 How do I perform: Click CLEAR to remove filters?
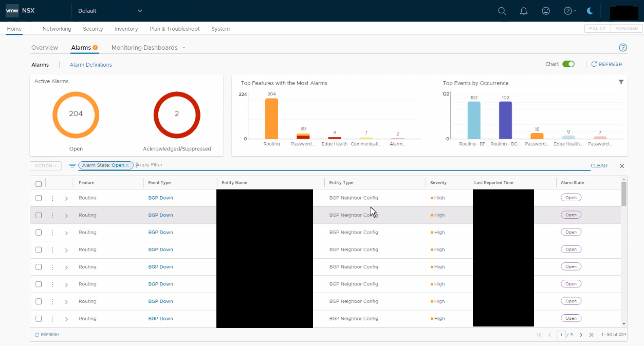tap(599, 166)
